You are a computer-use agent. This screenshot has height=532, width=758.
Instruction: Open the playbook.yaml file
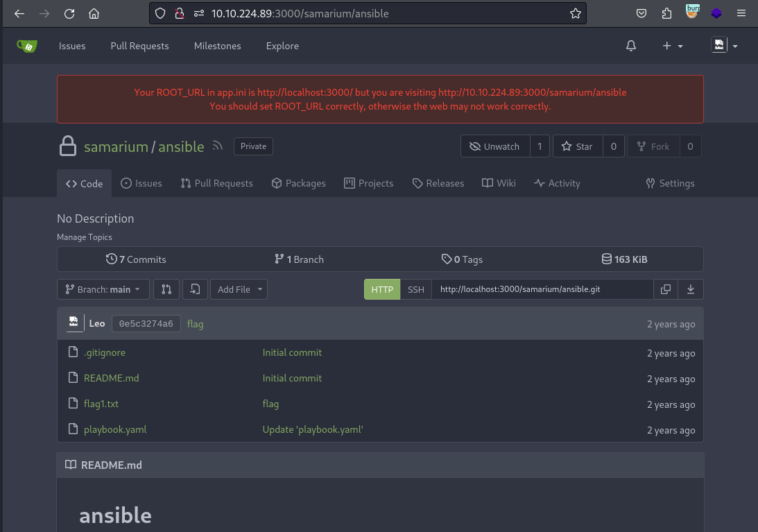(x=115, y=429)
